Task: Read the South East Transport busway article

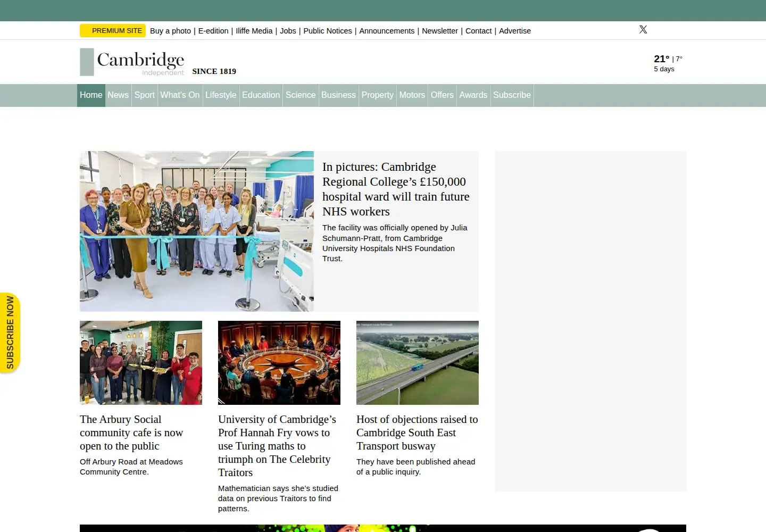Action: coord(417,433)
